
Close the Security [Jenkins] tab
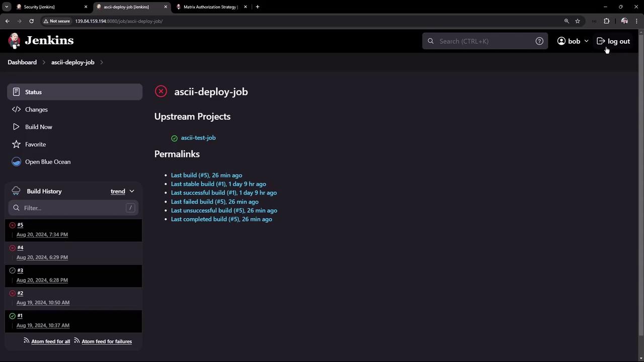point(86,7)
